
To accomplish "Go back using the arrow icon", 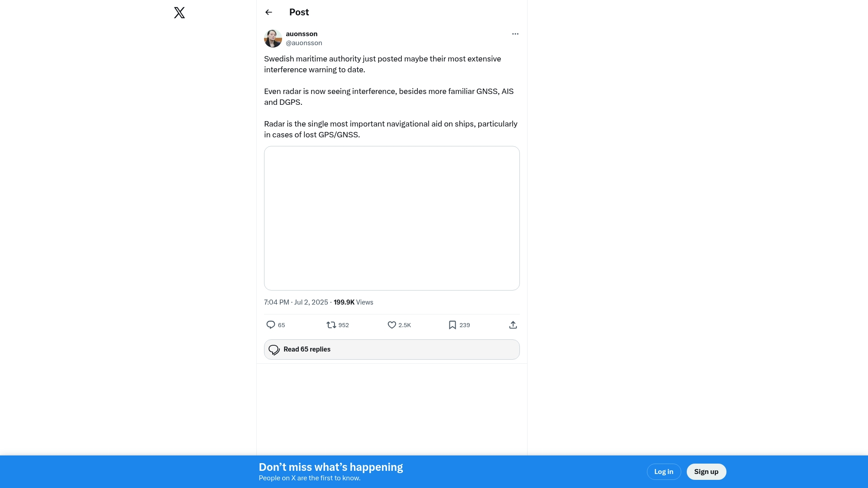I will pyautogui.click(x=269, y=12).
